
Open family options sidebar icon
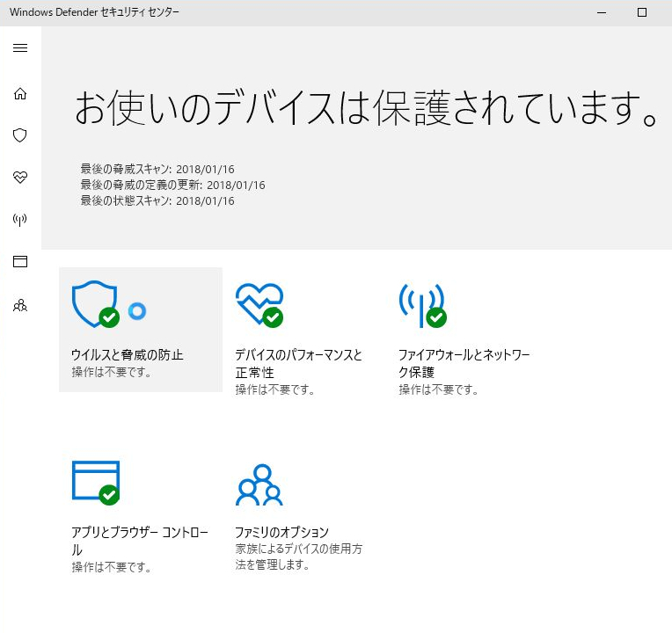click(20, 305)
